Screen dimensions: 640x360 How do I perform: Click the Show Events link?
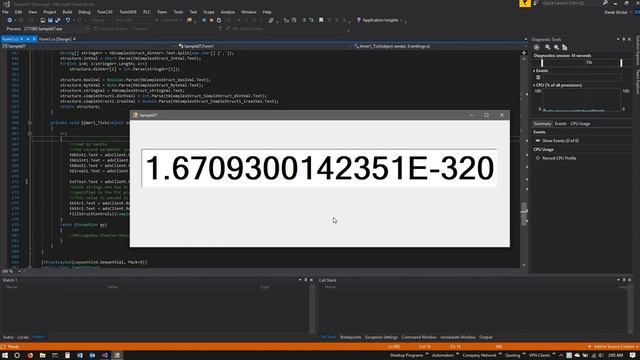coord(560,141)
